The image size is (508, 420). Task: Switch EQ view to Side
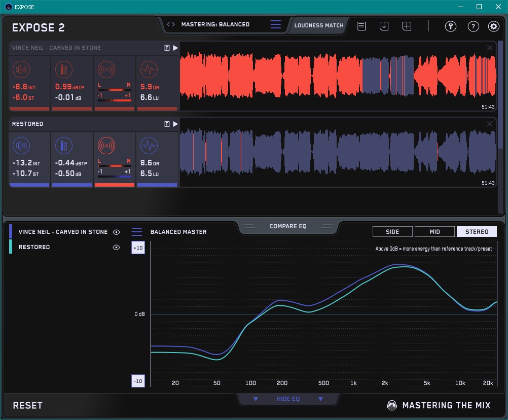(392, 232)
